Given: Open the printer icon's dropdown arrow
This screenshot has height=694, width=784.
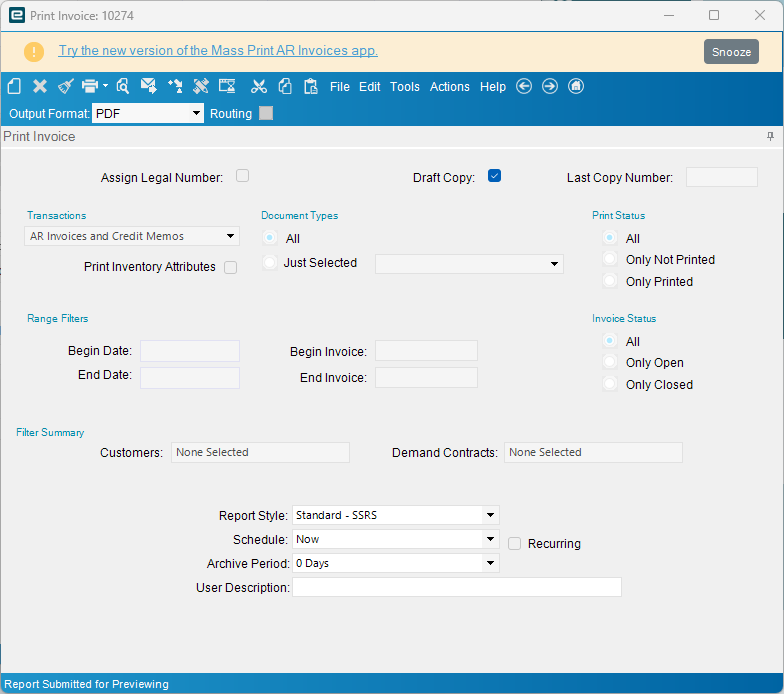Looking at the screenshot, I should point(105,86).
